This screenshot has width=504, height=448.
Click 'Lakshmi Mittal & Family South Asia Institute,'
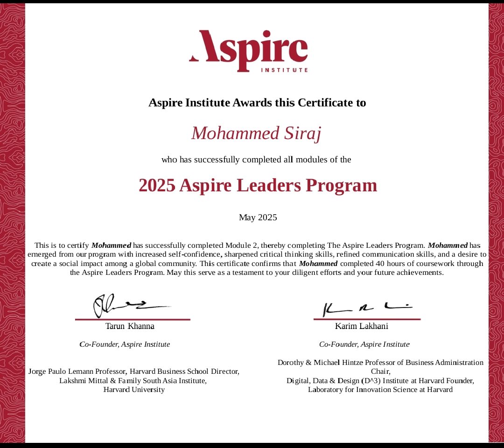coord(133,380)
